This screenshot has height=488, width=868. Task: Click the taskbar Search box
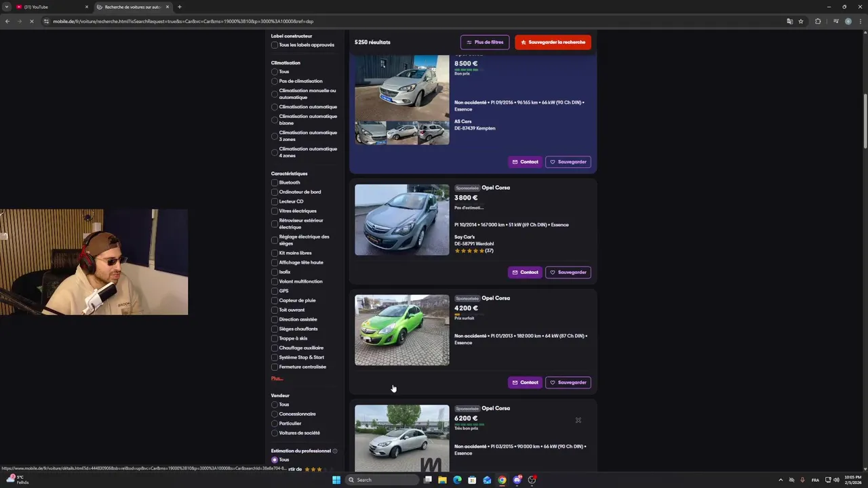point(382,480)
